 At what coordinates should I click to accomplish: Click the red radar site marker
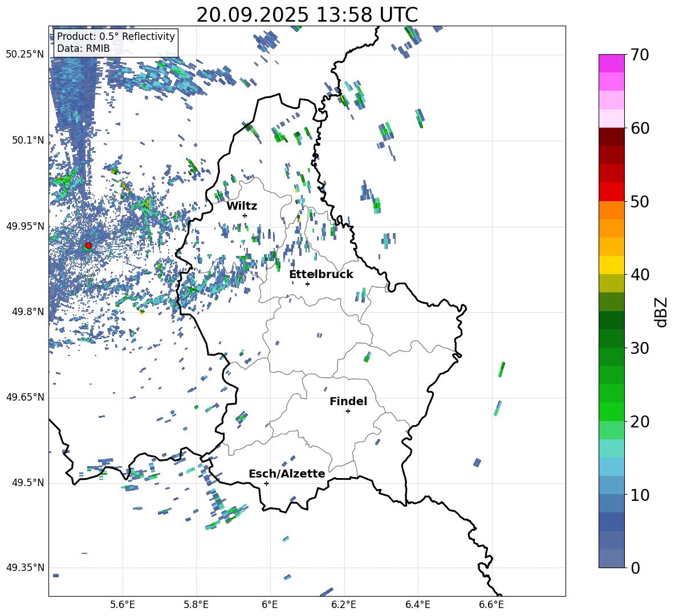pyautogui.click(x=88, y=246)
